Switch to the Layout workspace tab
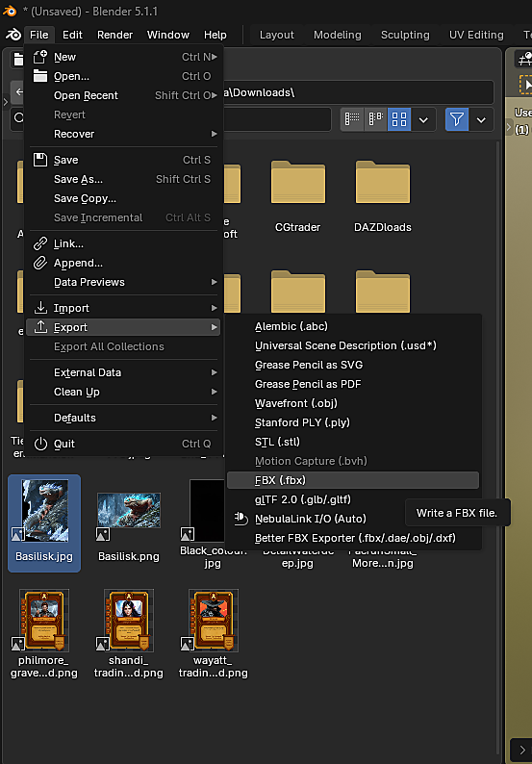The height and width of the screenshot is (764, 532). (277, 35)
